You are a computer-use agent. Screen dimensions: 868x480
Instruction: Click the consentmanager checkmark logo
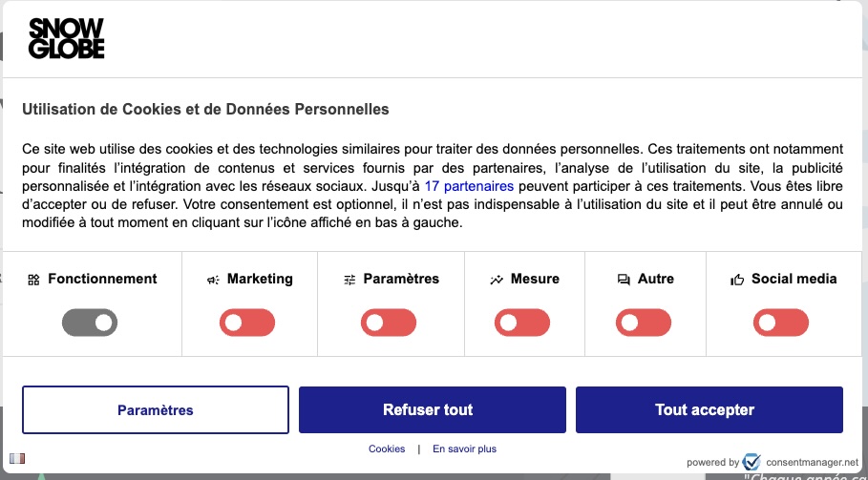pyautogui.click(x=752, y=462)
